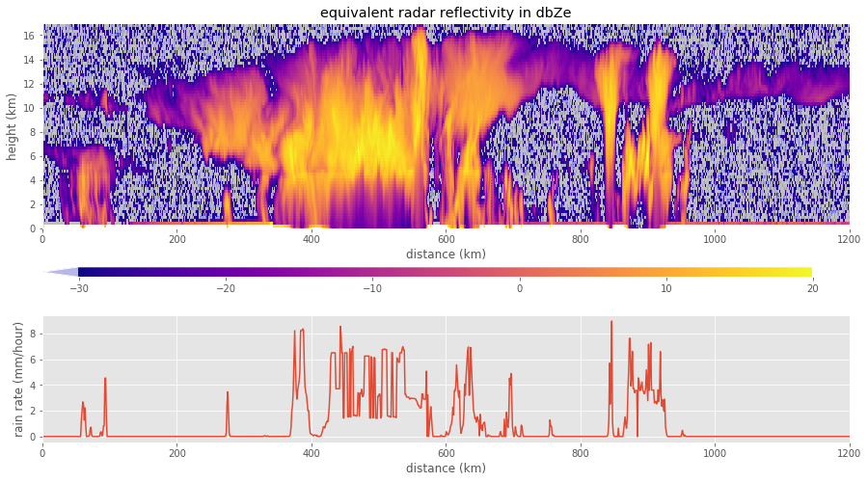Click the "height (km)" y-axis label
Viewport: 868px width, 482px height.
pos(13,125)
